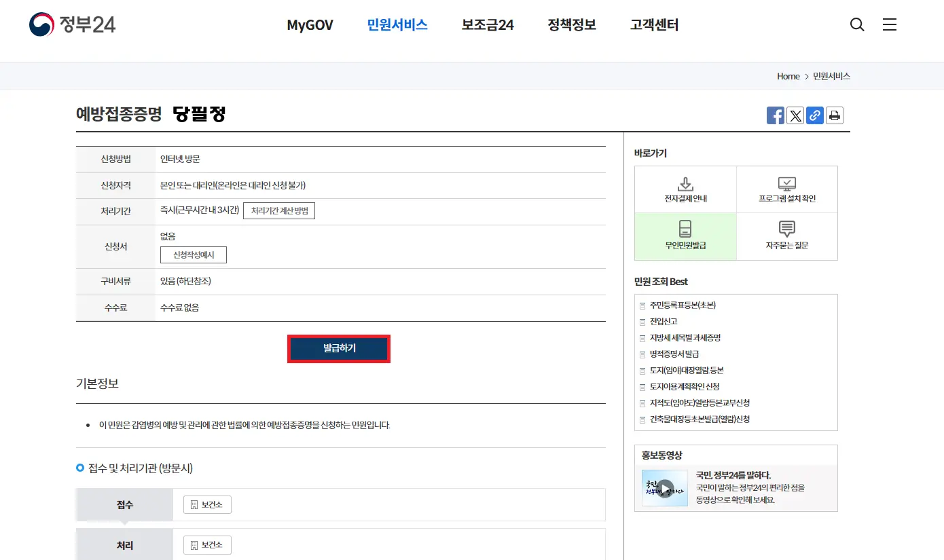Screen dimensions: 944x560
Task: Click the 발급하기 button
Action: pos(338,348)
